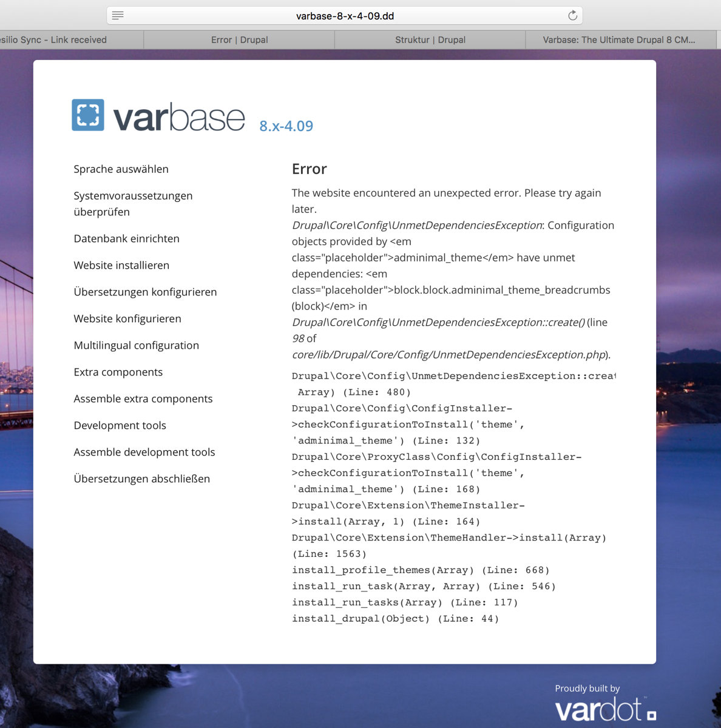Image resolution: width=721 pixels, height=728 pixels.
Task: Click "Extra components" in the sidebar
Action: click(x=118, y=372)
